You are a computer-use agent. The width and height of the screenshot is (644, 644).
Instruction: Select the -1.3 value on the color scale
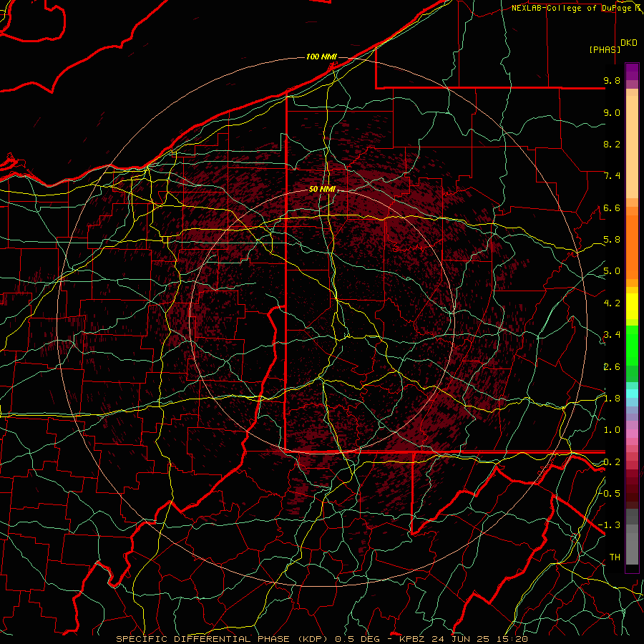610,525
